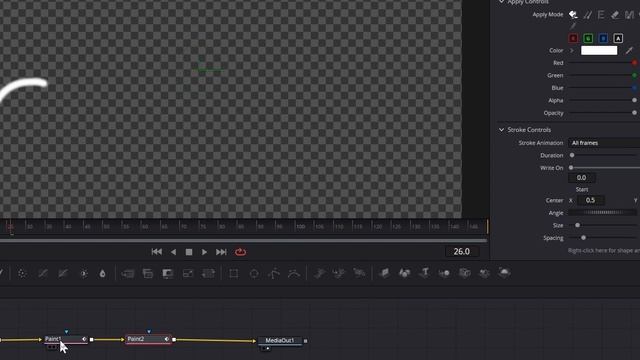Add a pRender particle tool from toolbar

pyautogui.click(x=359, y=273)
